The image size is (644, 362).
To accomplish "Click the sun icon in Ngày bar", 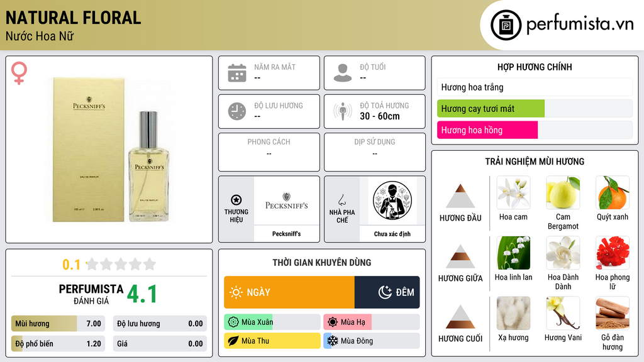I will coord(236,292).
